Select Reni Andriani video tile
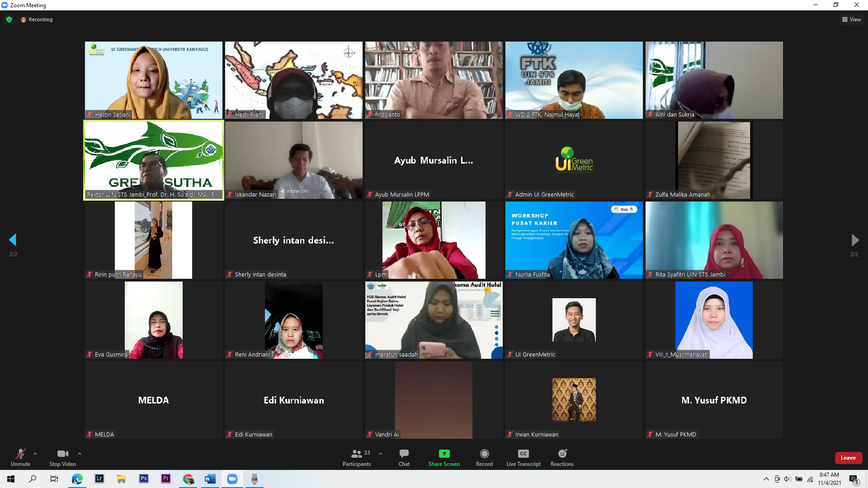Image resolution: width=868 pixels, height=488 pixels. [x=294, y=320]
